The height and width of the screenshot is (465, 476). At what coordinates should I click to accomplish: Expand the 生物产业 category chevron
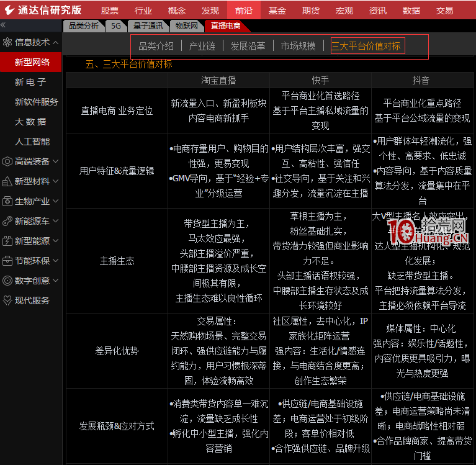tap(56, 201)
